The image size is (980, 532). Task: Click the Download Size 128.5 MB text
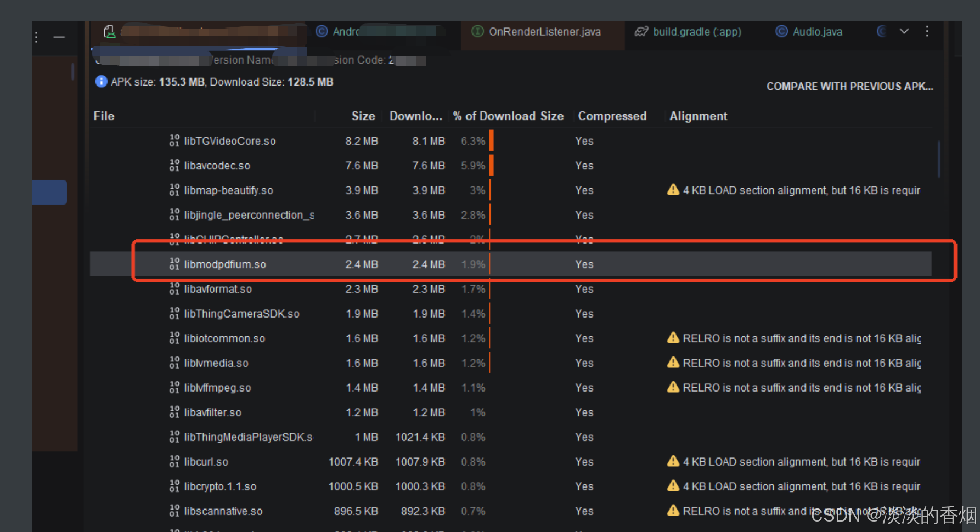pyautogui.click(x=272, y=82)
